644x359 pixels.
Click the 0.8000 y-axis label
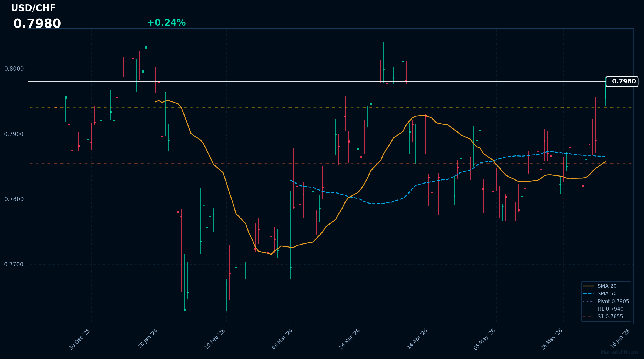14,69
